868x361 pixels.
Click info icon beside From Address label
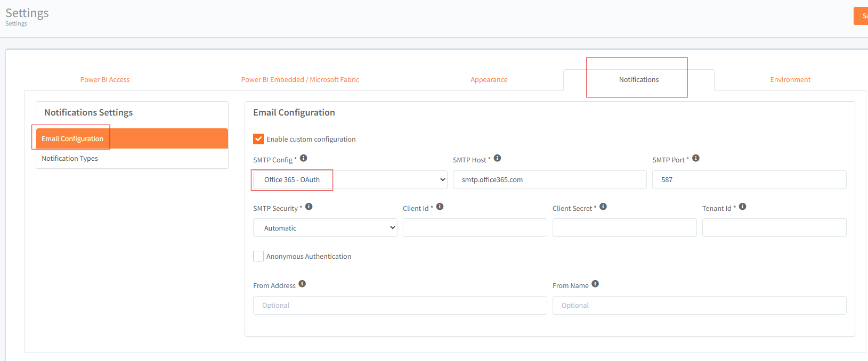pos(302,284)
